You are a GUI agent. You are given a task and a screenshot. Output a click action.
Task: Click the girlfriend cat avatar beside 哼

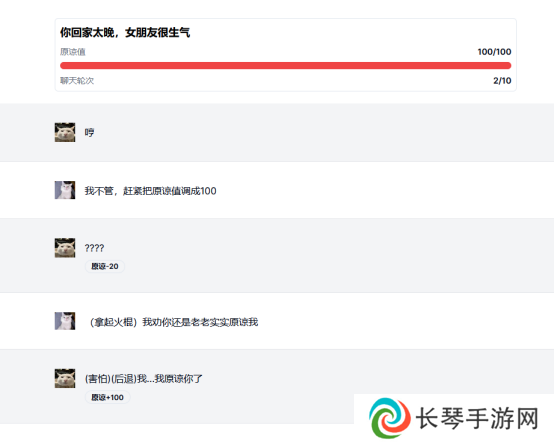tap(65, 132)
